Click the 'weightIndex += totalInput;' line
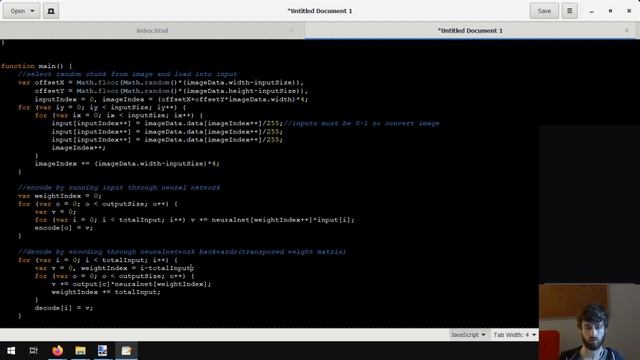The width and height of the screenshot is (640, 360). 106,292
